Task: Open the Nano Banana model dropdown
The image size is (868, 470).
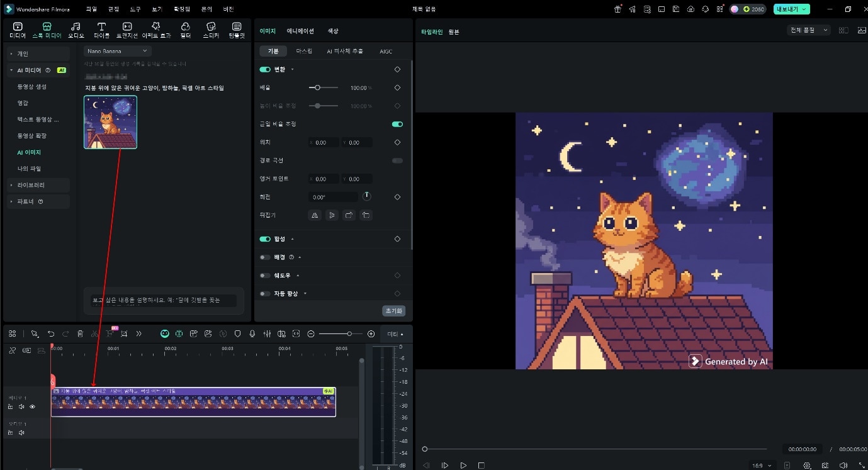Action: [x=118, y=51]
